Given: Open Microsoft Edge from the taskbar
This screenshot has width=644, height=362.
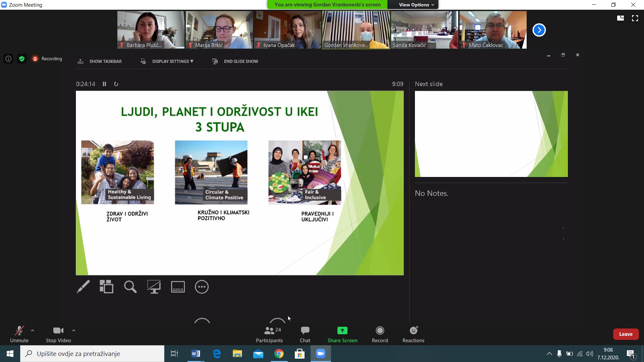Looking at the screenshot, I should (x=217, y=354).
